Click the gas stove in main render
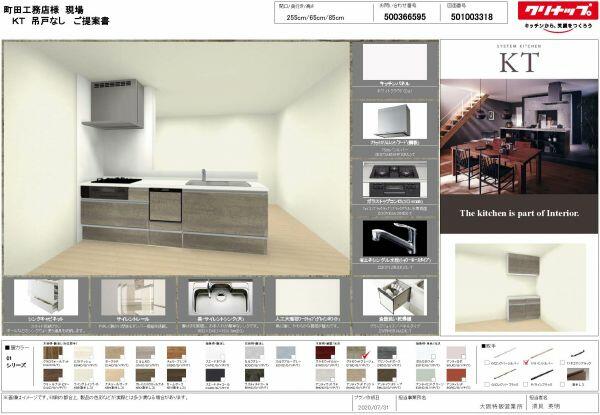The width and height of the screenshot is (600, 415). tap(116, 180)
